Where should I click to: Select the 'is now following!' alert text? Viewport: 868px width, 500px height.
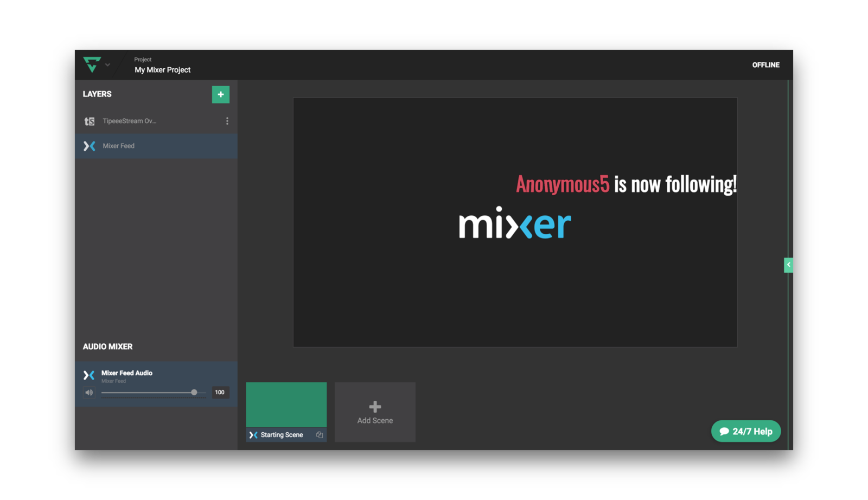click(x=675, y=184)
